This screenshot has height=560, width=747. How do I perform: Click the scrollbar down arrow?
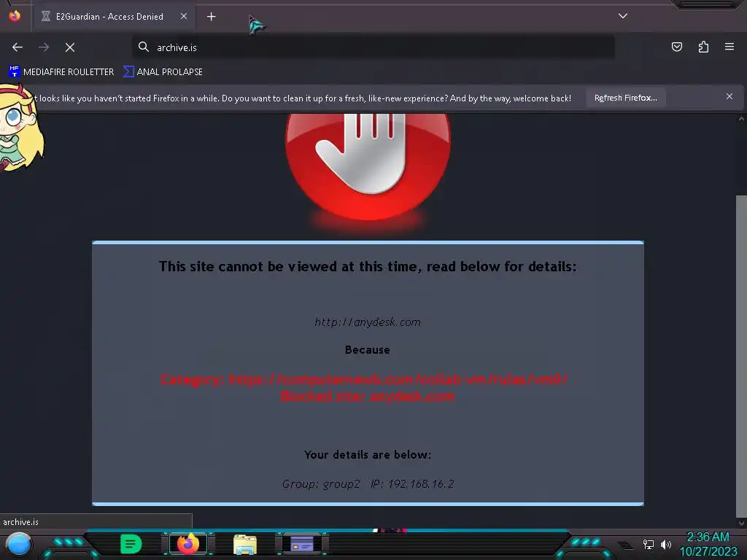click(x=741, y=523)
